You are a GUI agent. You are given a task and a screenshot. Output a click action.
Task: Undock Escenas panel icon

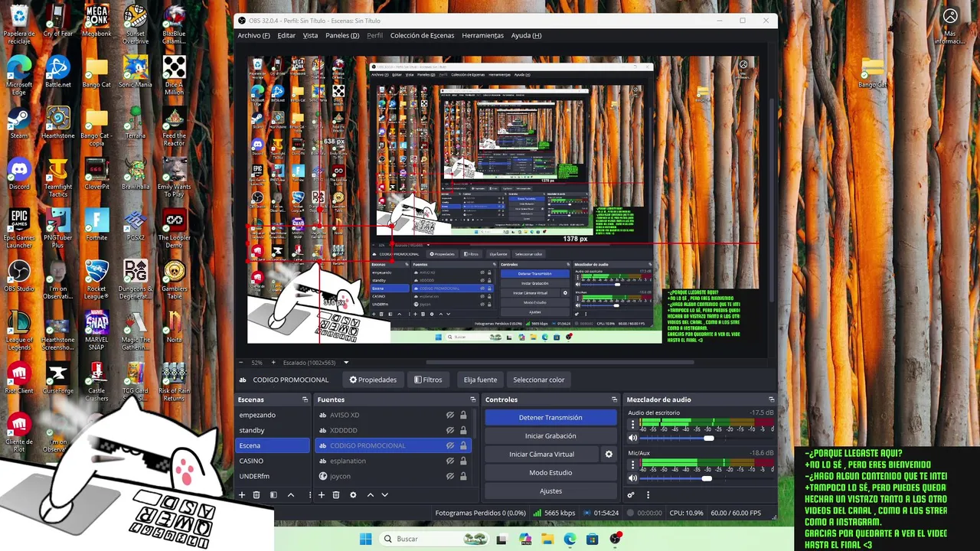[x=305, y=399]
